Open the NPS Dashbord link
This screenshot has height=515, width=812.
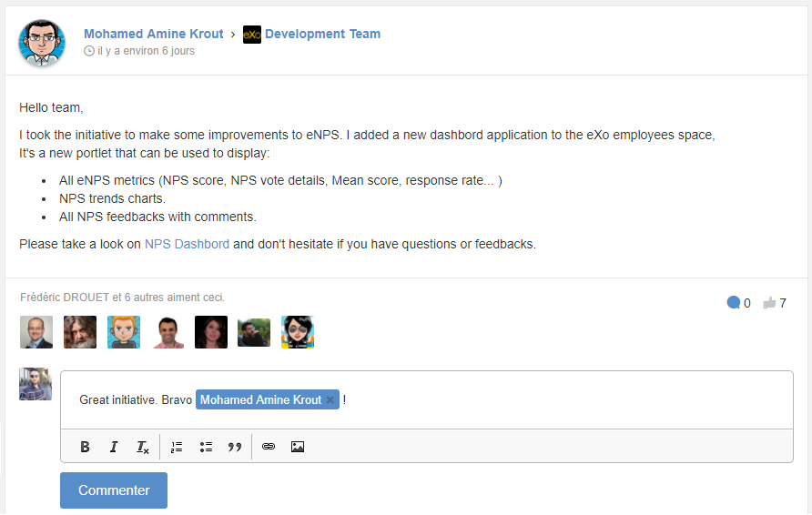coord(187,244)
